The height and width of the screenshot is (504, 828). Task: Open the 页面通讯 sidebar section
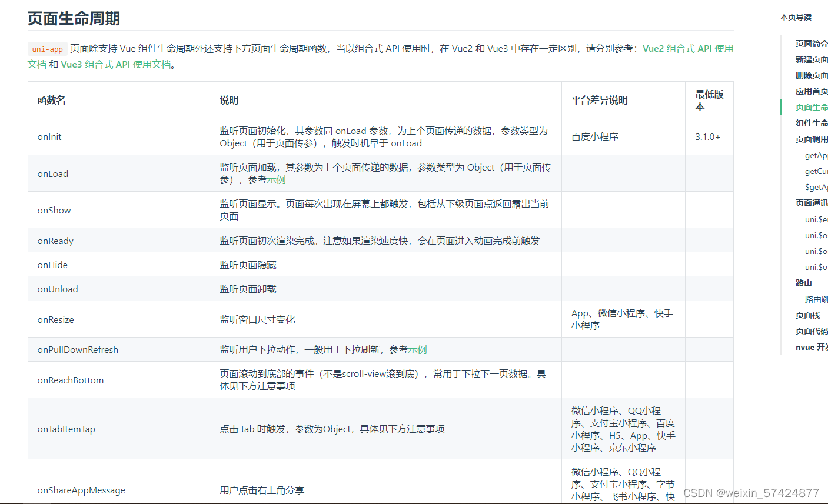811,203
